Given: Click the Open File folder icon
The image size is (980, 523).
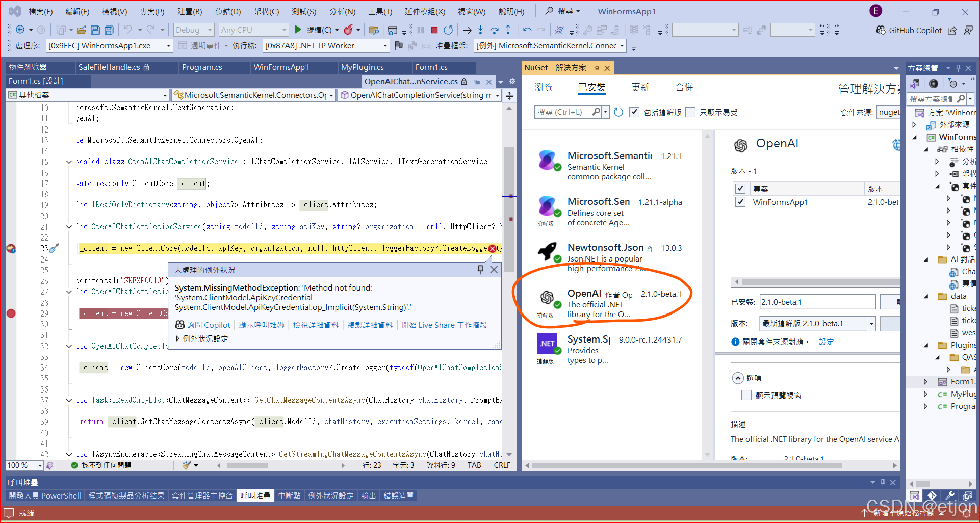Looking at the screenshot, I should tap(81, 30).
